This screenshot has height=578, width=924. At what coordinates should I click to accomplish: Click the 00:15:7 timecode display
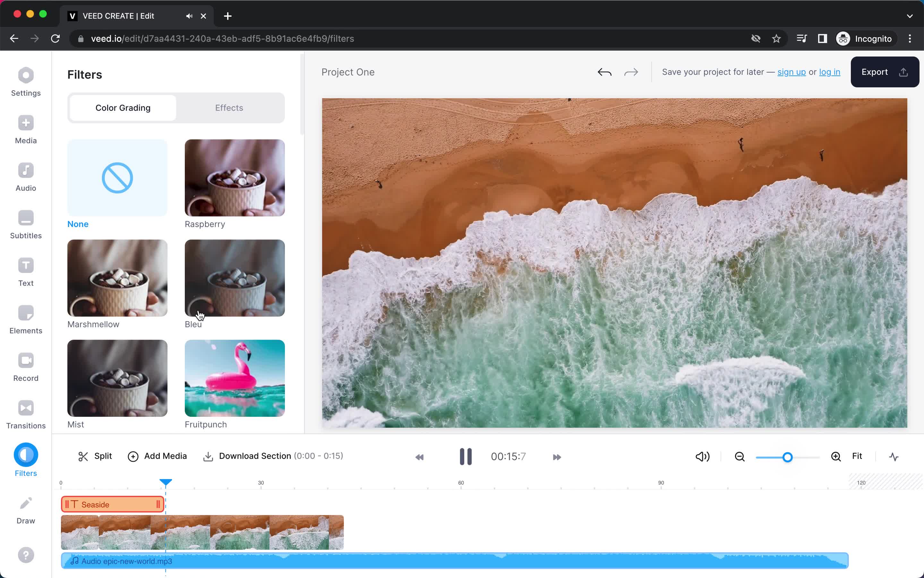(x=508, y=456)
